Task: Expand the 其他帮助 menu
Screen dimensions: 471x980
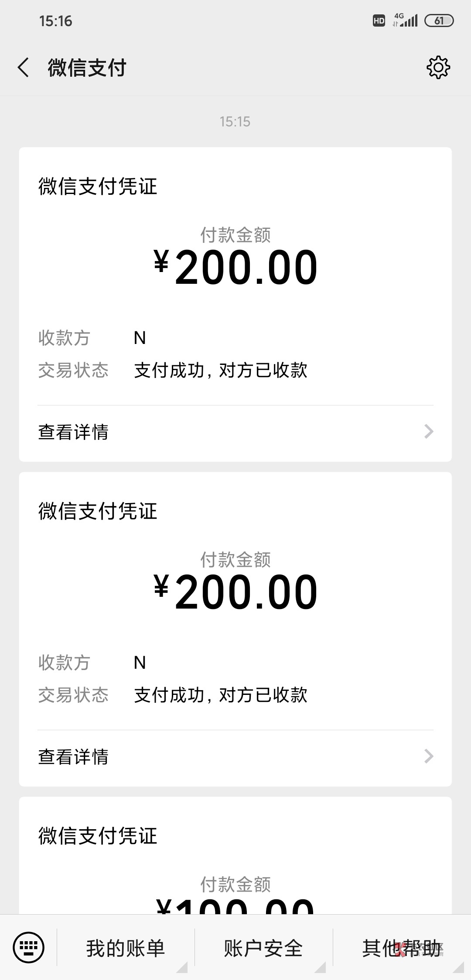Action: click(x=401, y=948)
